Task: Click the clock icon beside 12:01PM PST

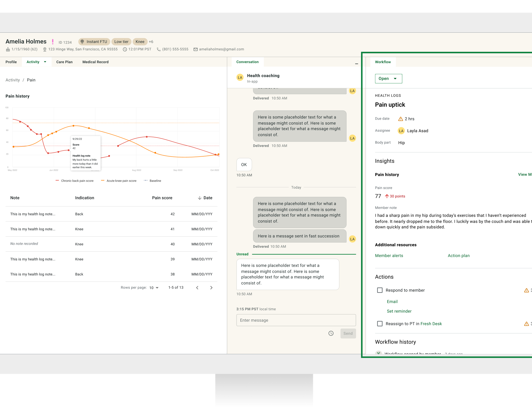Action: [125, 49]
